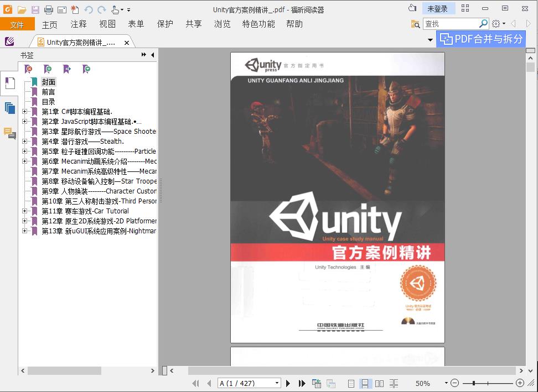Open the 文件 menu

[17, 24]
